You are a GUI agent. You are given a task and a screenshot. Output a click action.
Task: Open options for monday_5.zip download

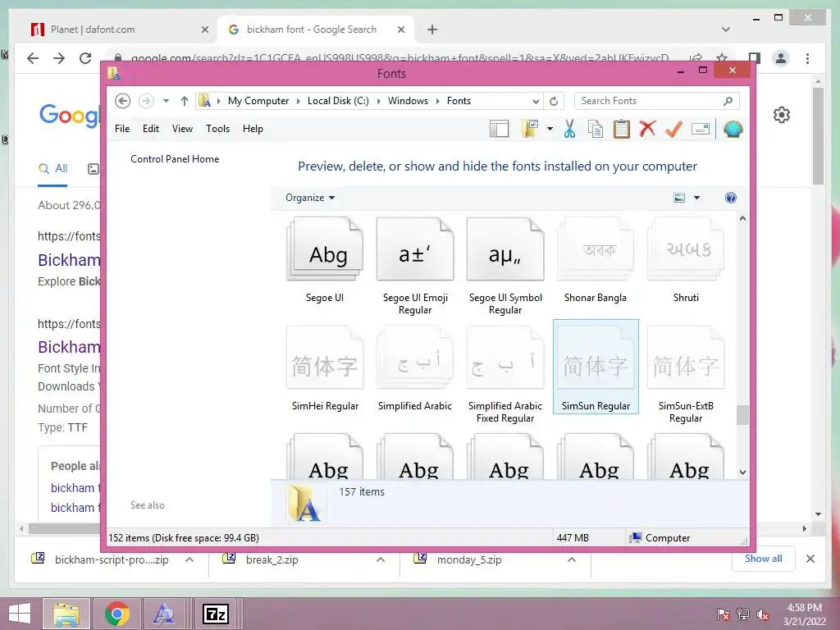click(x=572, y=559)
